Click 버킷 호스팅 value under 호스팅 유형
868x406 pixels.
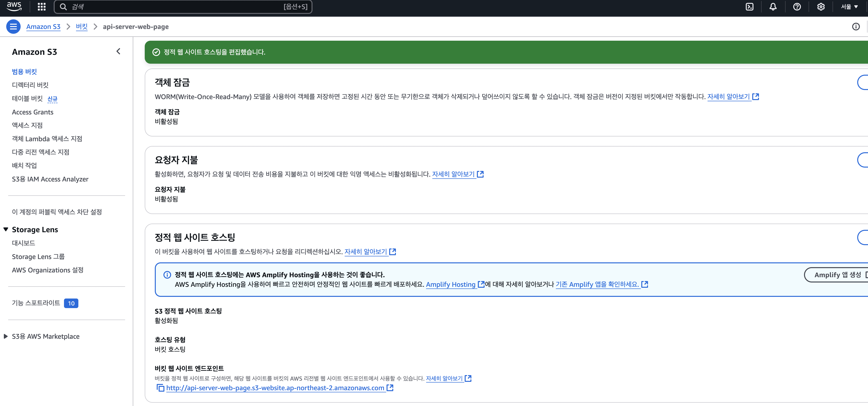click(170, 349)
